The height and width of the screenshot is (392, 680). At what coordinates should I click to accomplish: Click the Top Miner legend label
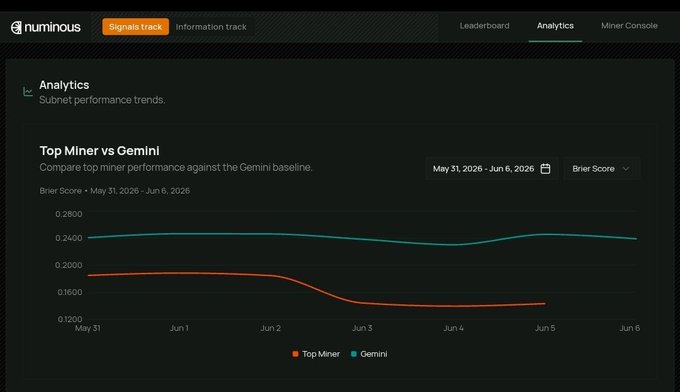(320, 354)
